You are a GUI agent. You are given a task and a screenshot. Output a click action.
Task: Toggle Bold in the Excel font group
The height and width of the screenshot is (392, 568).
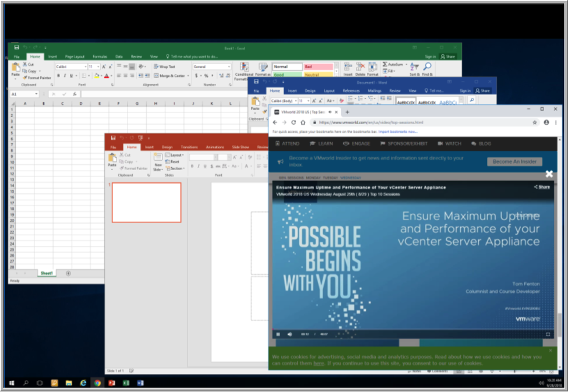point(58,76)
